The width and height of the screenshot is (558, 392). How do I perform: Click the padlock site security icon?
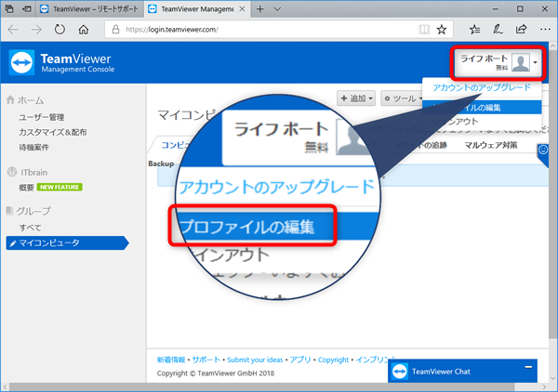coord(115,29)
